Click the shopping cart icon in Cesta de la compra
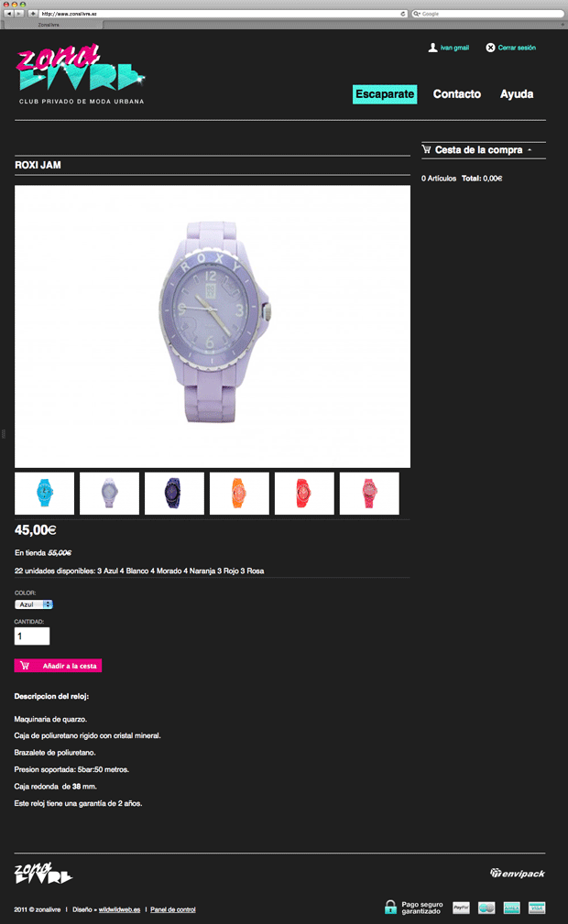 click(426, 149)
